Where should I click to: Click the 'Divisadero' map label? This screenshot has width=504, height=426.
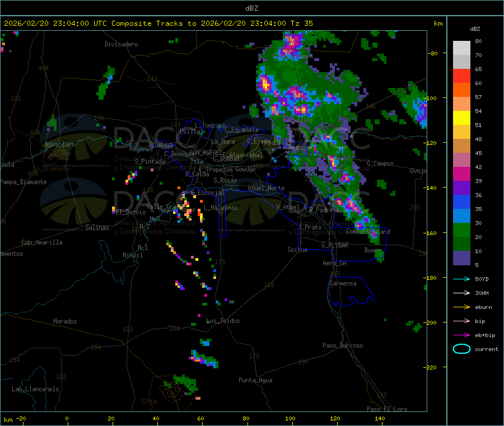pos(121,44)
